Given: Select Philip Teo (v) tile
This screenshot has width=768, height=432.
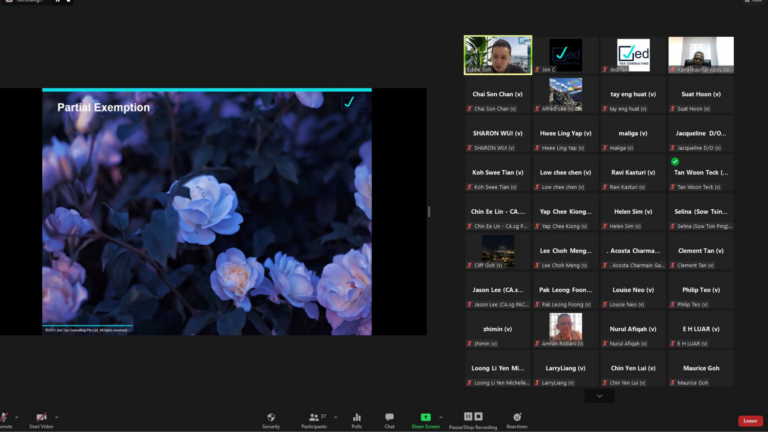Looking at the screenshot, I should (701, 290).
